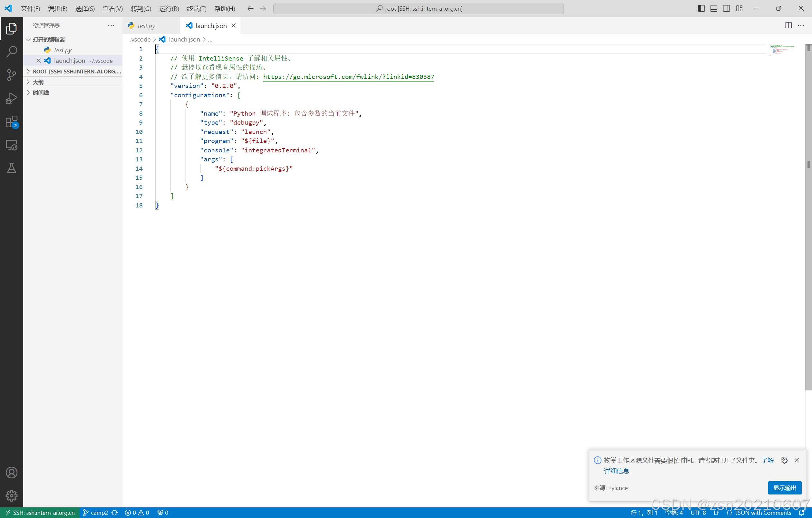Open the Extensions view showing 2 updates

(12, 121)
